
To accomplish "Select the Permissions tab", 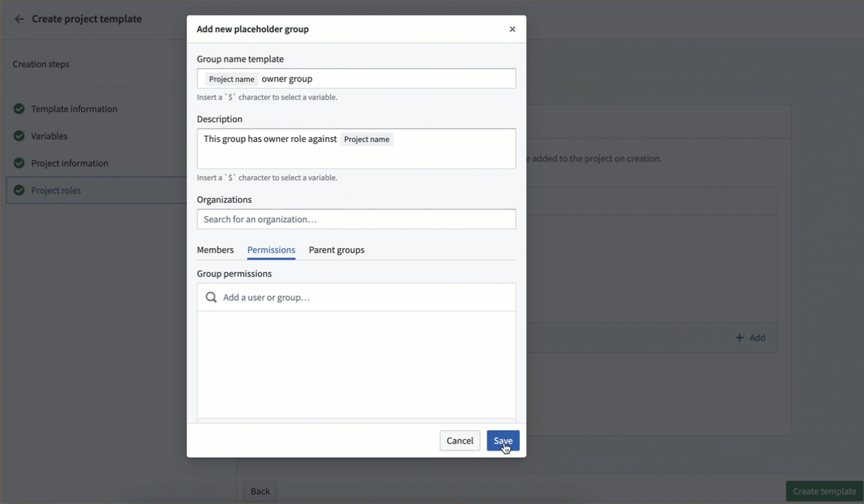I will point(271,250).
